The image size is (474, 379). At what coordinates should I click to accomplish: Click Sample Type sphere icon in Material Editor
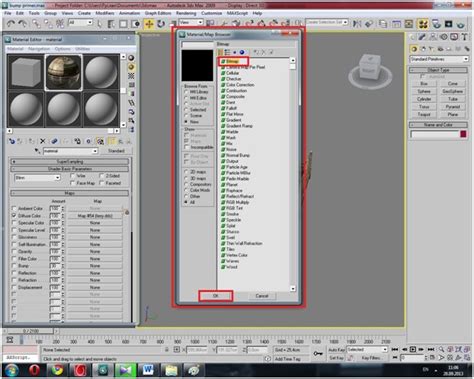click(x=131, y=58)
